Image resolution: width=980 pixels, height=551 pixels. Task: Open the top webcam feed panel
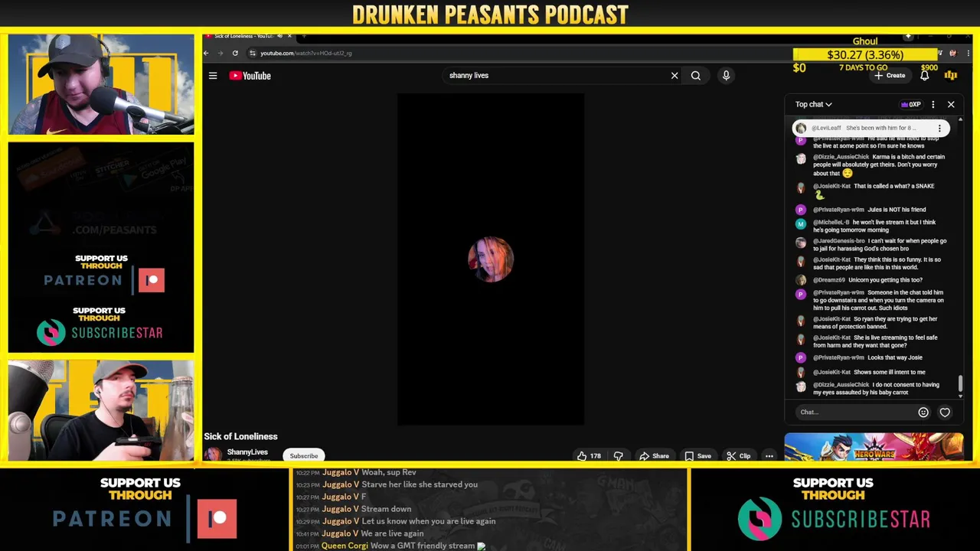point(101,84)
